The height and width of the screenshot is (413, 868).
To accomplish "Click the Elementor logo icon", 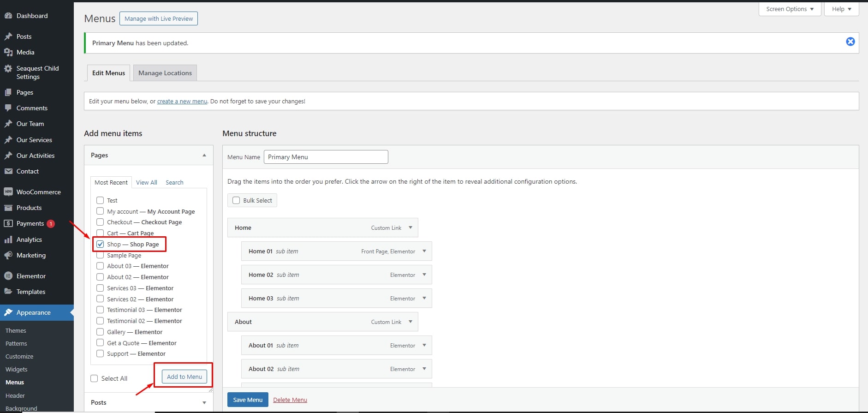I will 8,276.
